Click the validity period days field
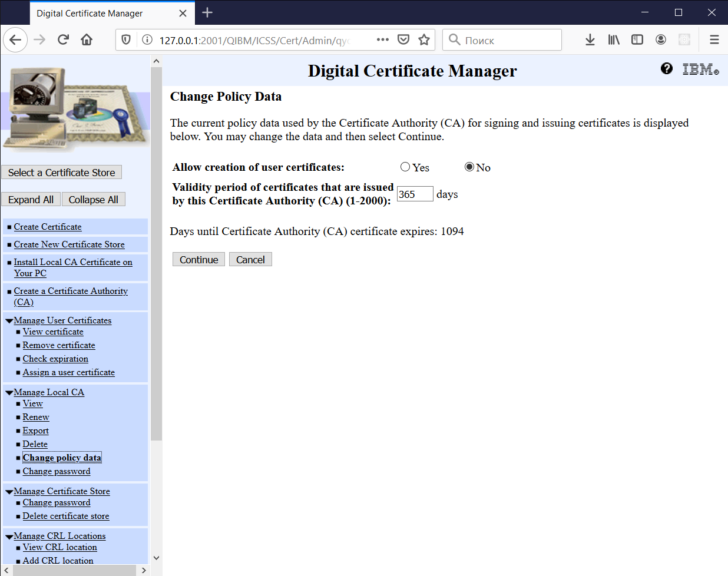 415,194
